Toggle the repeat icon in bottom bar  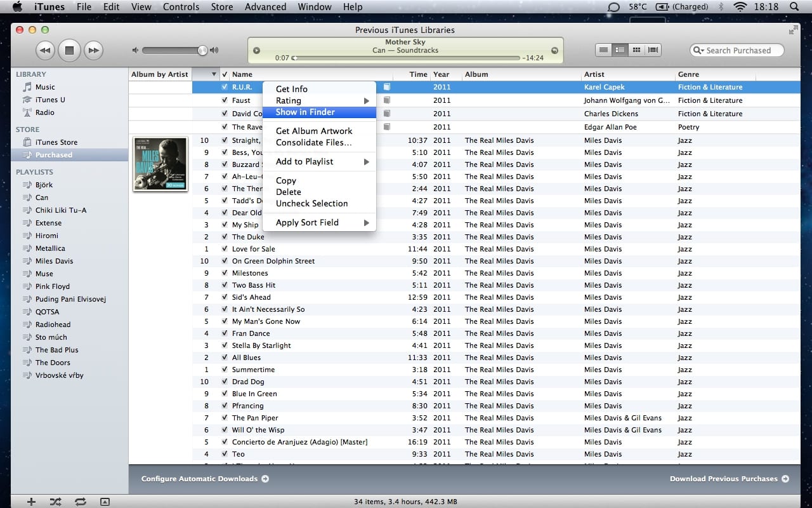click(x=81, y=502)
